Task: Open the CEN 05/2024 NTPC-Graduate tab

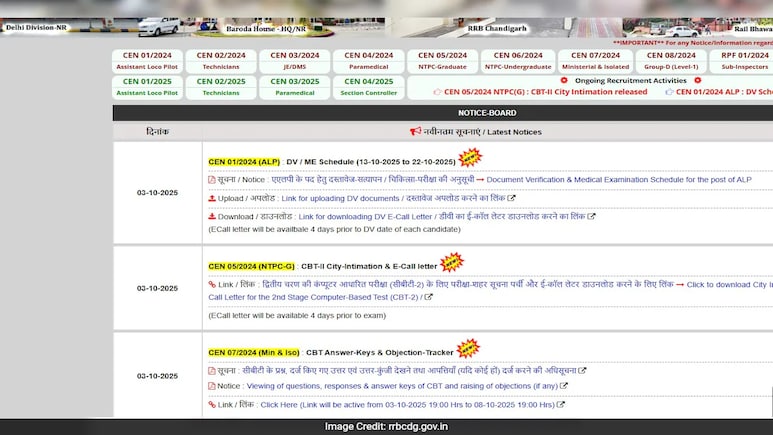Action: tap(442, 61)
